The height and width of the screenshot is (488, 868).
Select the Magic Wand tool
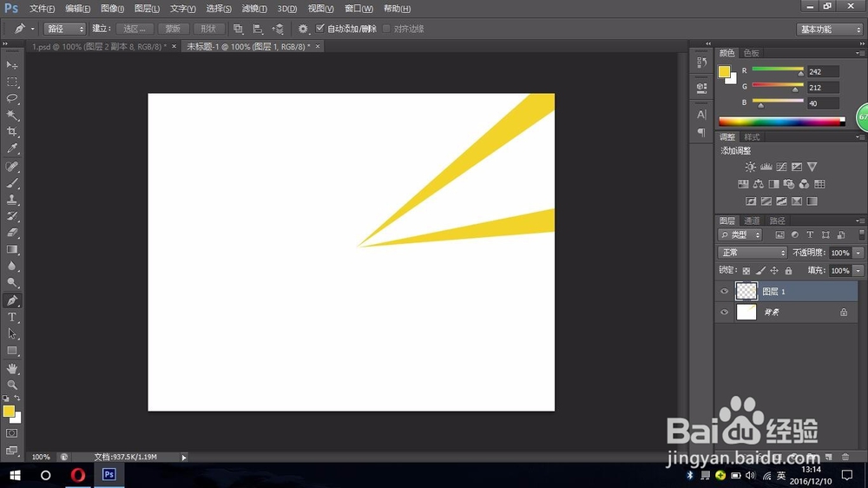pos(12,115)
